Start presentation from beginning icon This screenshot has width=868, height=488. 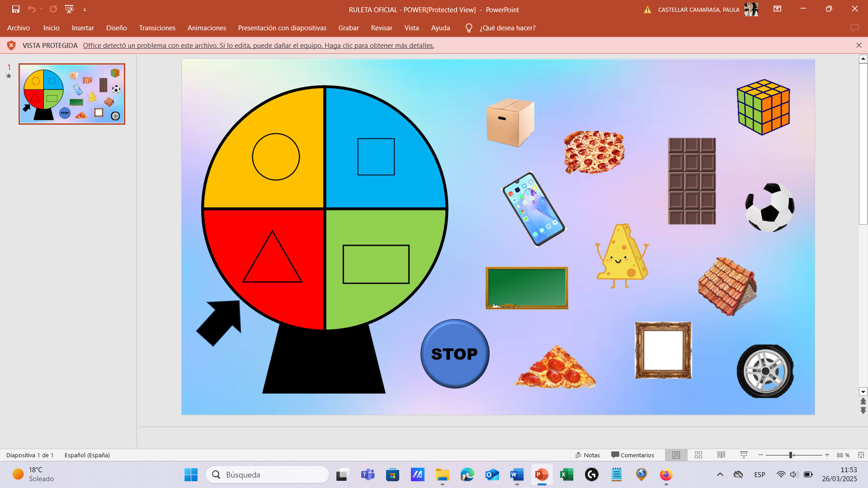(69, 9)
